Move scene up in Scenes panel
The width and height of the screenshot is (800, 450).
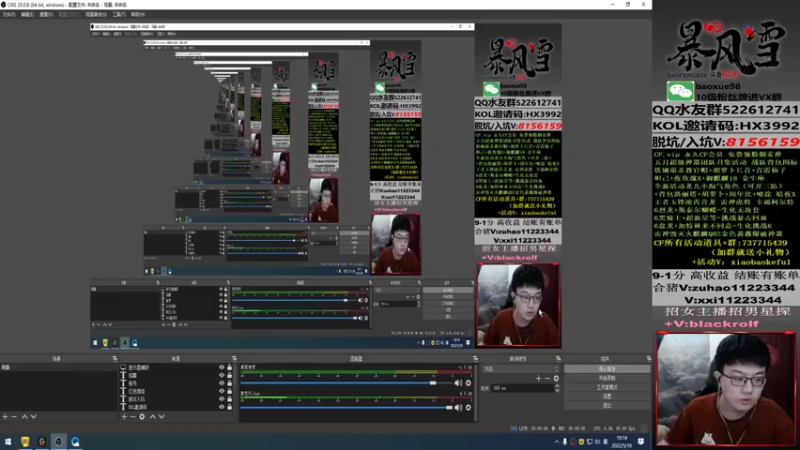point(24,417)
